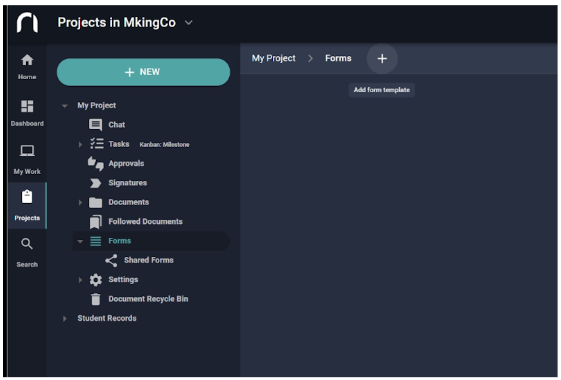This screenshot has width=561, height=380.
Task: Click My Project in the breadcrumb
Action: (274, 58)
